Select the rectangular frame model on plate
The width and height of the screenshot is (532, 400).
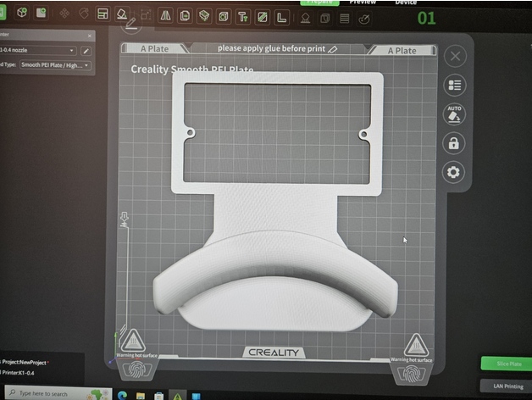pyautogui.click(x=278, y=81)
